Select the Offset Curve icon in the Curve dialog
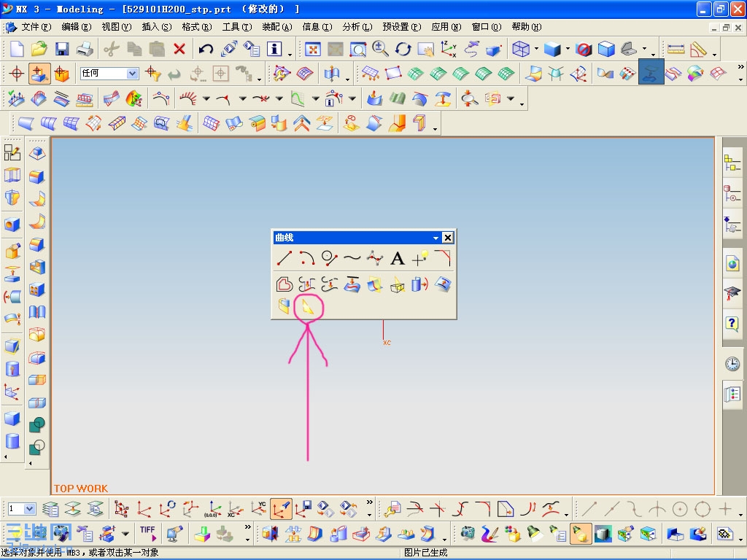 coord(285,284)
